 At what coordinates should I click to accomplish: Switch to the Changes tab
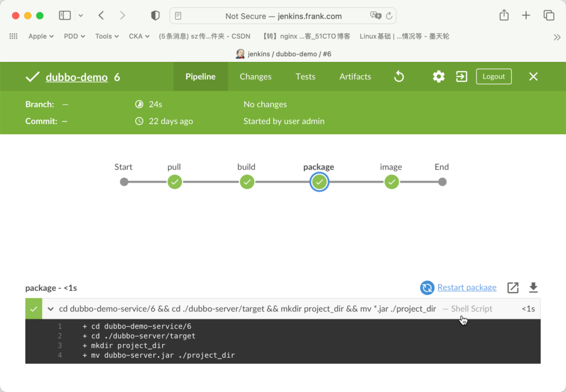pyautogui.click(x=255, y=76)
